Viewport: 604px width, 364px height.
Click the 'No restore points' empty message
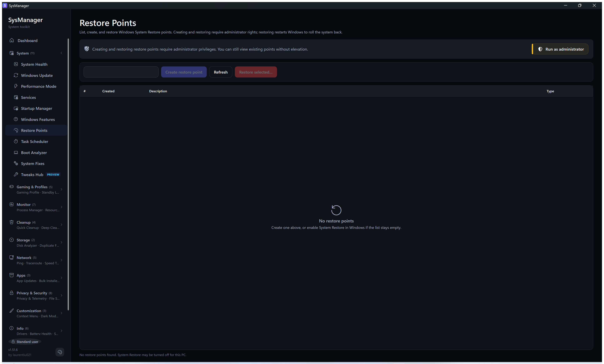[336, 221]
